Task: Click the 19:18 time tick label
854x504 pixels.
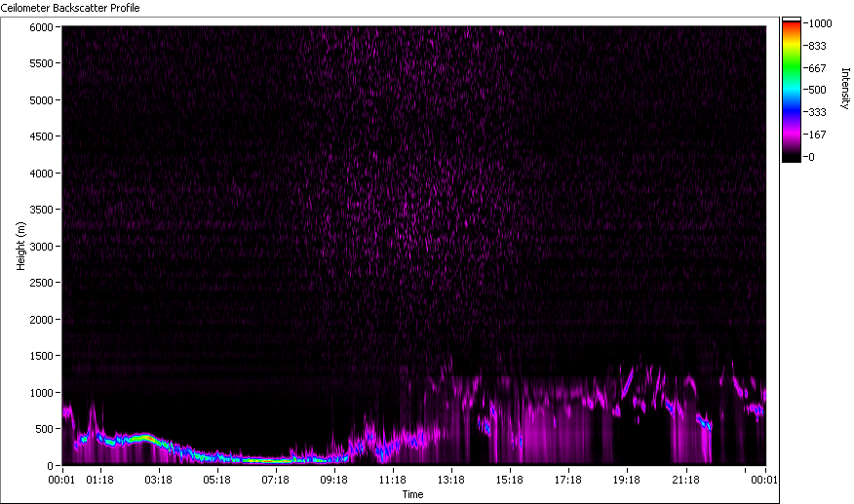Action: [626, 480]
